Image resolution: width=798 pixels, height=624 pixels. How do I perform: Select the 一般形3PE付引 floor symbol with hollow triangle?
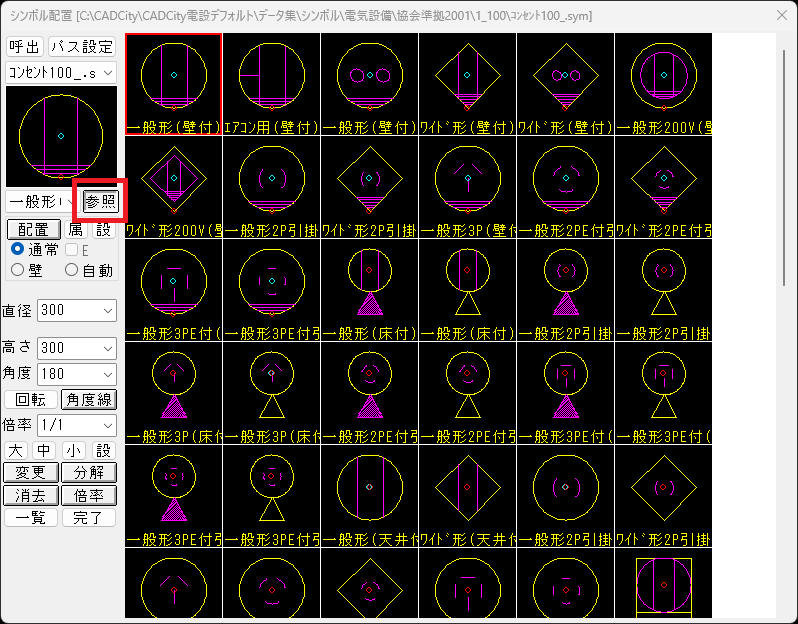(x=271, y=496)
